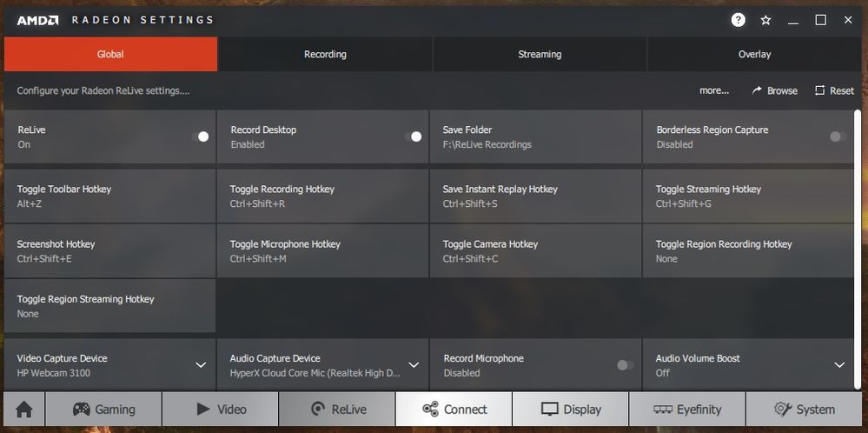Viewport: 868px width, 433px height.
Task: Click the Browse button
Action: [x=774, y=90]
